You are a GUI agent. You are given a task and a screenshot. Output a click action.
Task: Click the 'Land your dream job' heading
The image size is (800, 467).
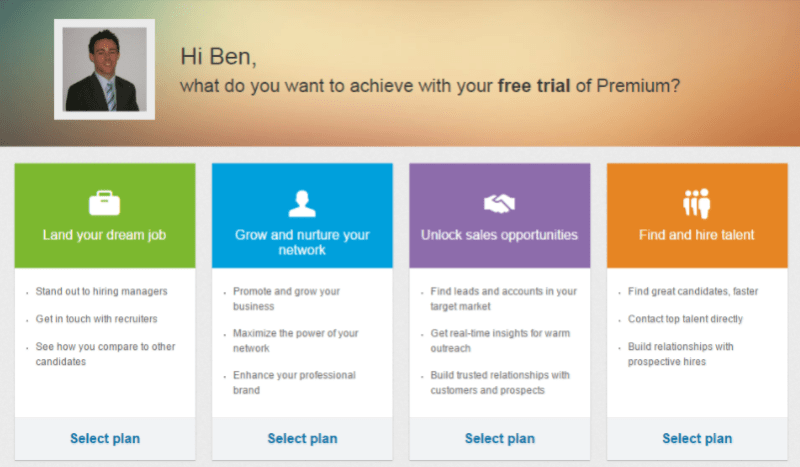[x=104, y=235]
